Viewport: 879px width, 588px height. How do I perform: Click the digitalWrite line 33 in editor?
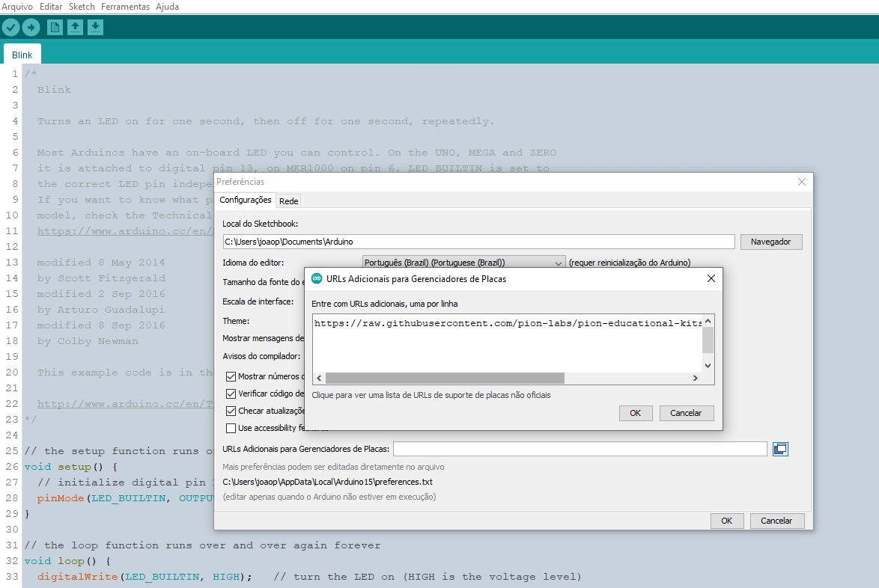(309, 577)
